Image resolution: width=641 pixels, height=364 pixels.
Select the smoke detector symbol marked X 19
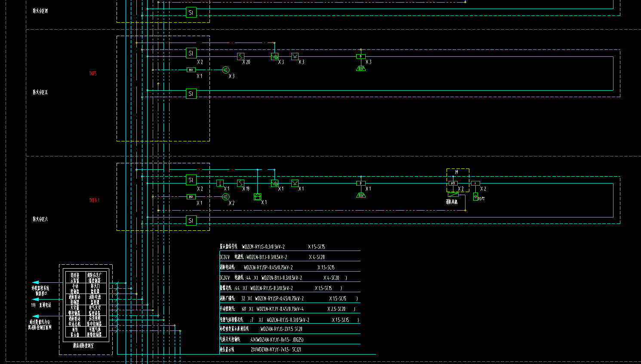pyautogui.click(x=241, y=184)
